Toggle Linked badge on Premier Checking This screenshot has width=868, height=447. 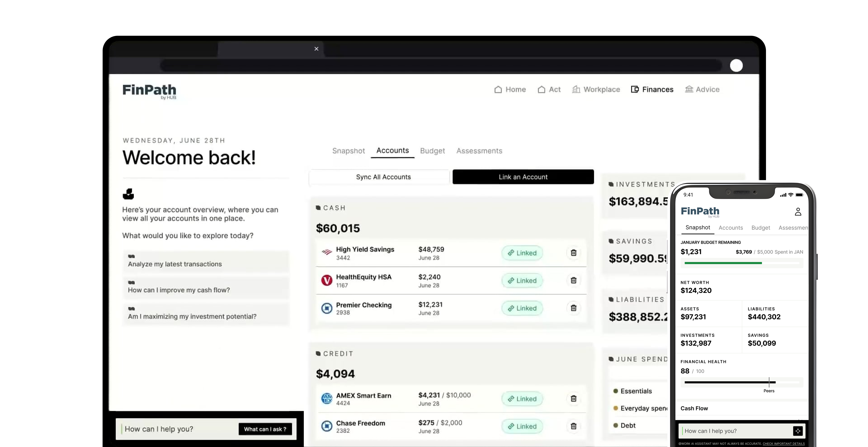[x=522, y=308]
